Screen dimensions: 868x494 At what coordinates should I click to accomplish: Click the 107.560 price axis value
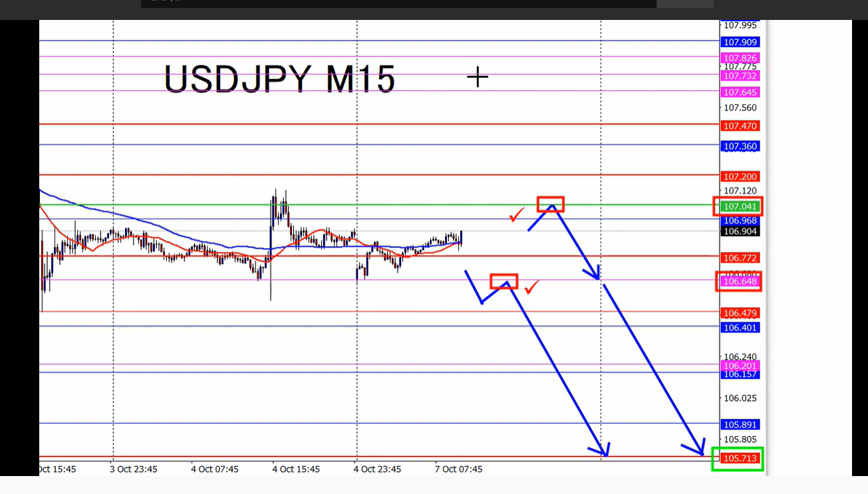(x=740, y=108)
